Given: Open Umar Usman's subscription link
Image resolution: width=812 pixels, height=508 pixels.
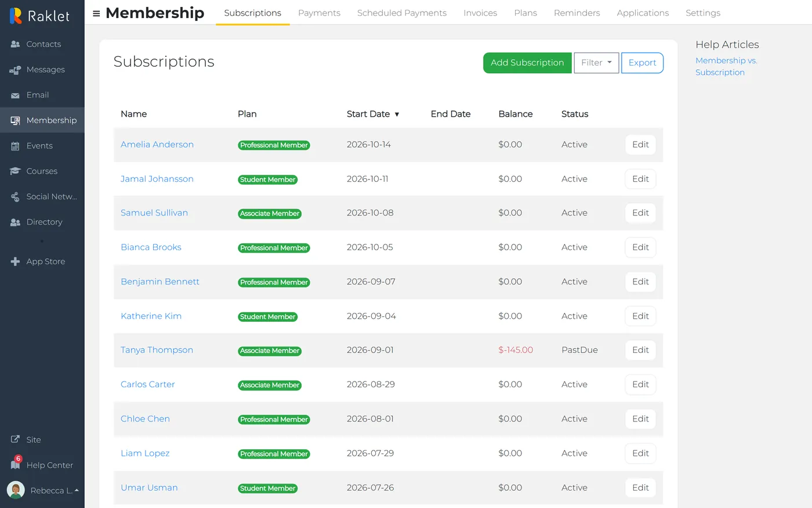Looking at the screenshot, I should [149, 488].
